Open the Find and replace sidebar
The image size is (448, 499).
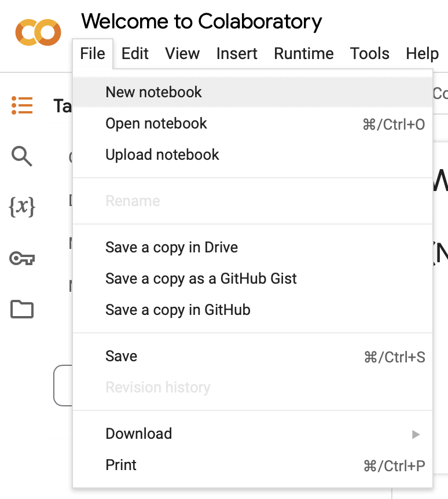21,156
